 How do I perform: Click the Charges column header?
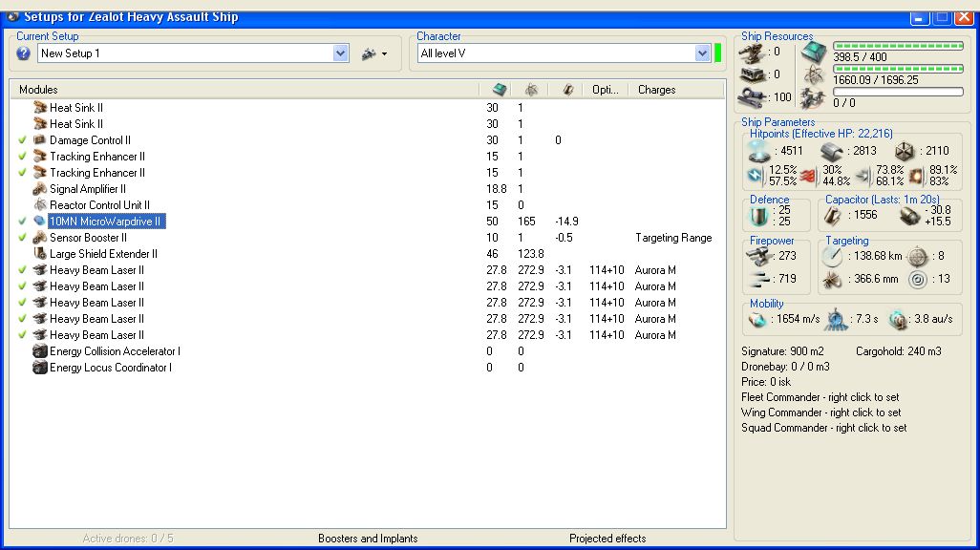pyautogui.click(x=675, y=90)
